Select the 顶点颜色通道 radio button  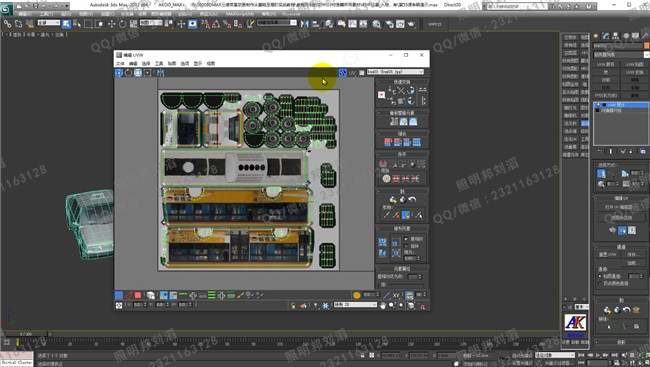click(x=599, y=283)
